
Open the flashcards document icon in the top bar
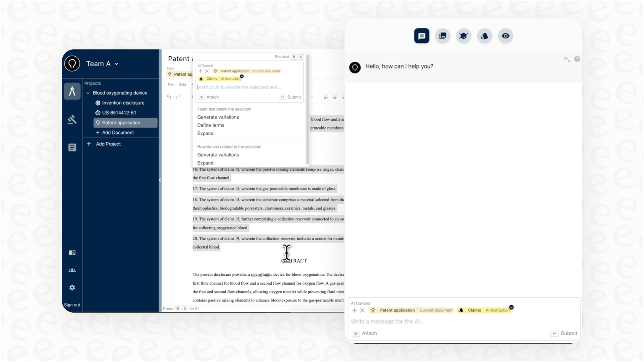[x=485, y=36]
